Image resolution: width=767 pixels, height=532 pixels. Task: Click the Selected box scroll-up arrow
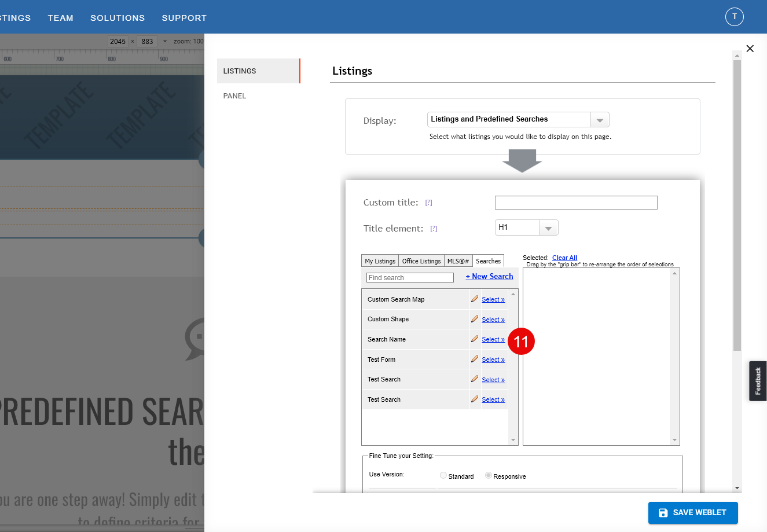(x=674, y=273)
